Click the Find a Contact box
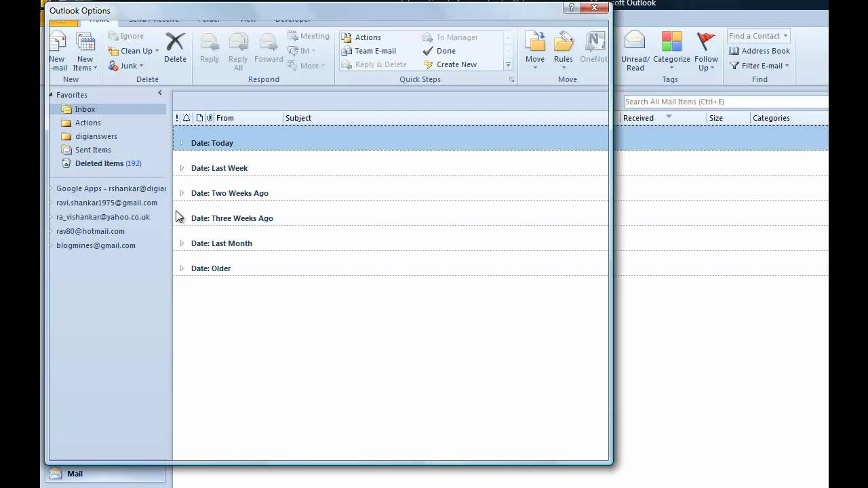 758,36
